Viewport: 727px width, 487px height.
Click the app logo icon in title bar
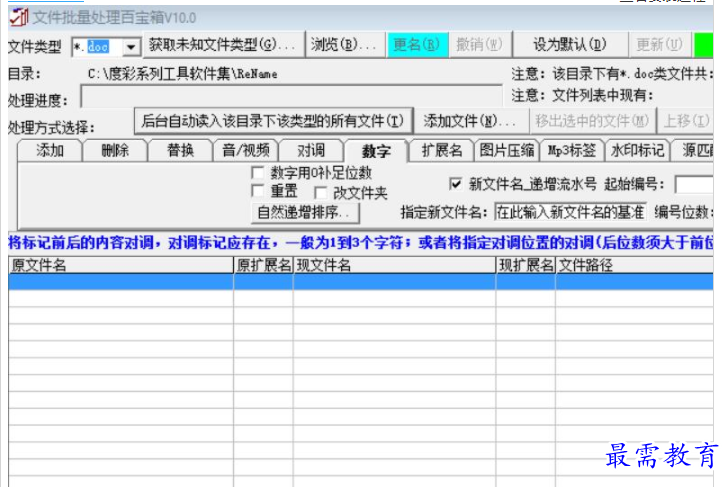click(x=19, y=17)
